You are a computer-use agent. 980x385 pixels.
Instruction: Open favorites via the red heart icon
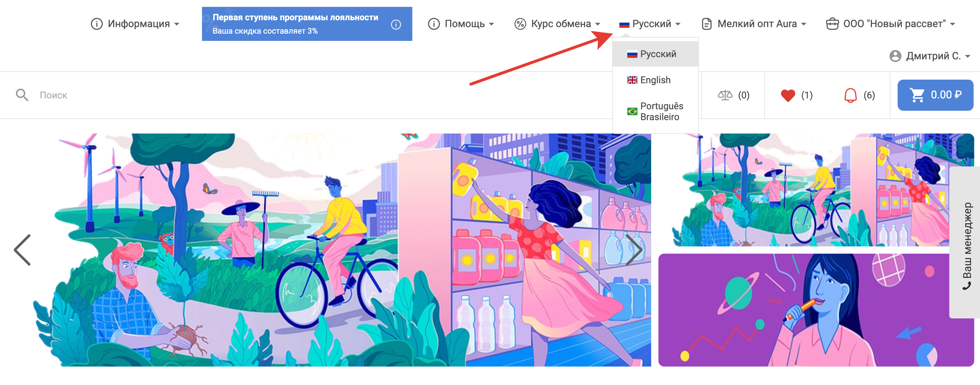787,95
